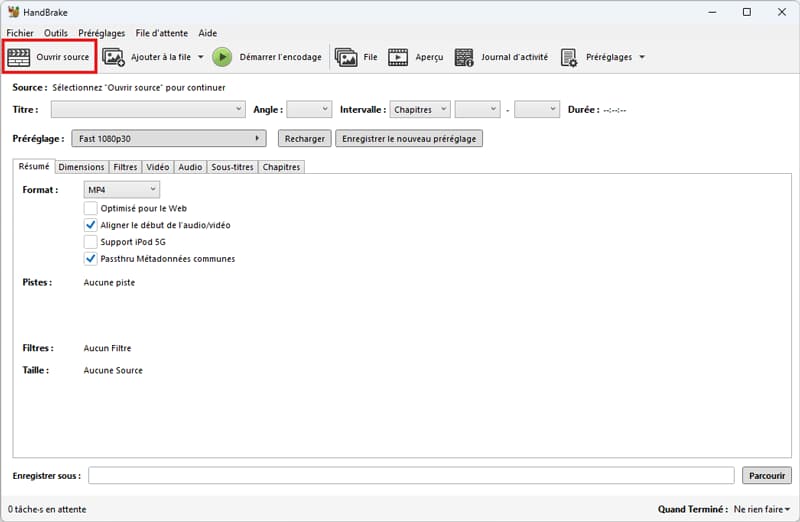Maximize the HandBrake window
The image size is (800, 522).
click(747, 12)
